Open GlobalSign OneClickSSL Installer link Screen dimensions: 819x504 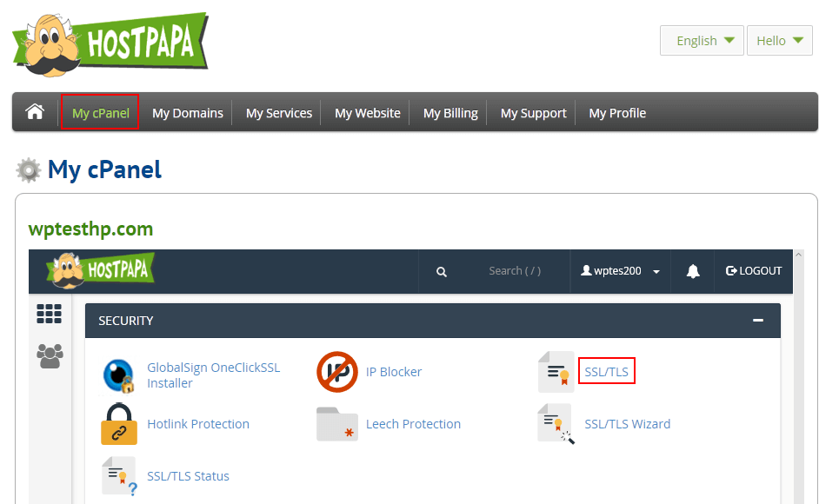pos(213,375)
